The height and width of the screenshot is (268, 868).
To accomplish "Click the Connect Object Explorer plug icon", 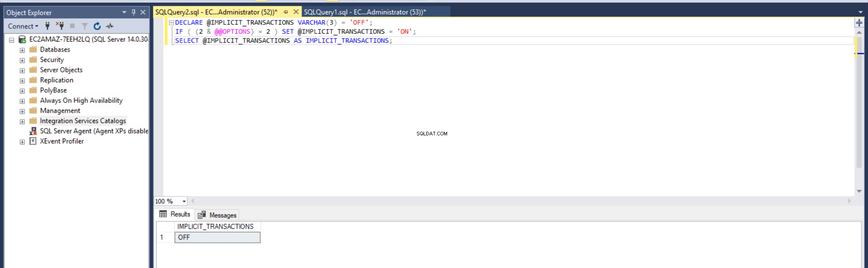I will pos(47,26).
